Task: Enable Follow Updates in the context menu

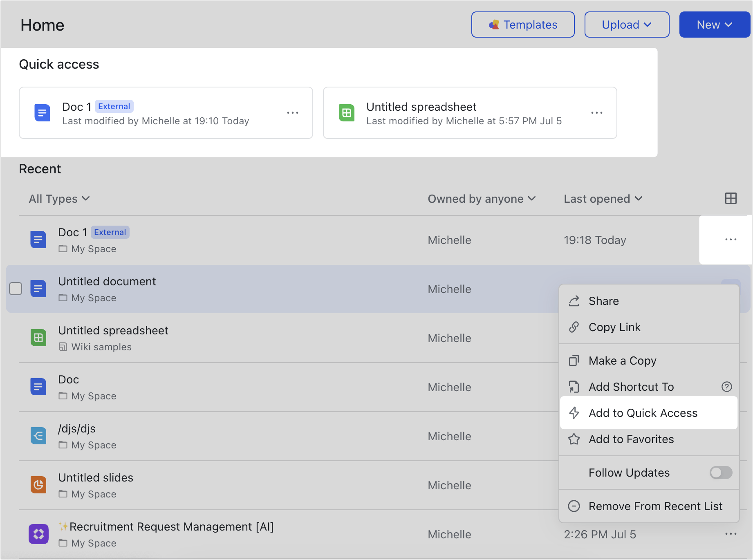Action: 721,473
